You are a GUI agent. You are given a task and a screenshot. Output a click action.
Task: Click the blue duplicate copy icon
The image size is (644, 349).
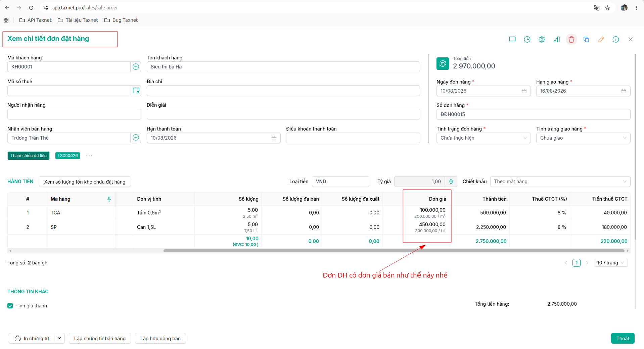(586, 39)
